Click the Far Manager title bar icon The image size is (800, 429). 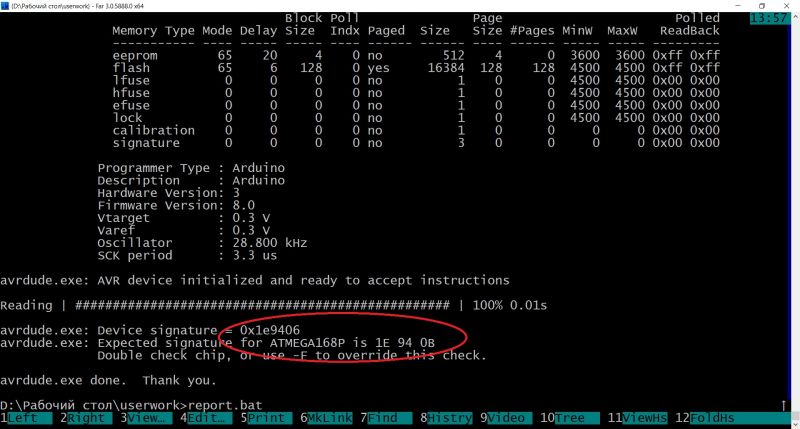[x=6, y=5]
